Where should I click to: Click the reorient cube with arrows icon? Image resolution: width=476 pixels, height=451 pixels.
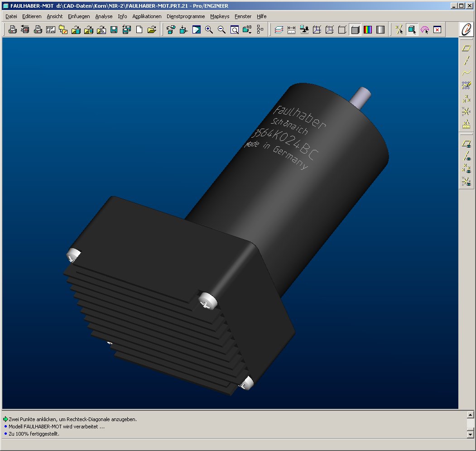tap(184, 29)
